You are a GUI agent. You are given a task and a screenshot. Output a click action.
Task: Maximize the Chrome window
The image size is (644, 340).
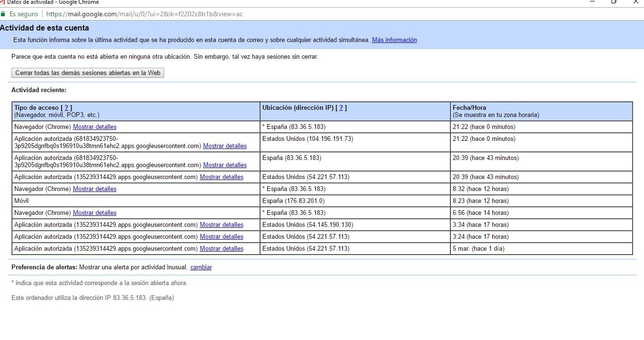[x=614, y=2]
